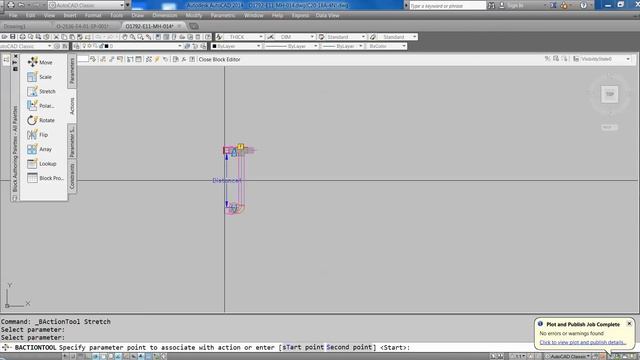Screen dimensions: 640x360
Task: Select the Lookup action tool
Action: (42, 164)
